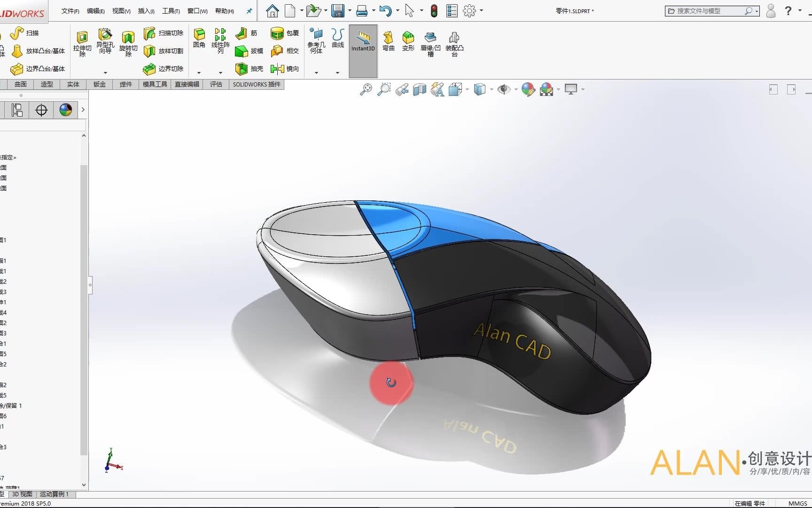Expand the dropdown under 参考几何体
Image resolution: width=812 pixels, height=508 pixels.
[316, 72]
